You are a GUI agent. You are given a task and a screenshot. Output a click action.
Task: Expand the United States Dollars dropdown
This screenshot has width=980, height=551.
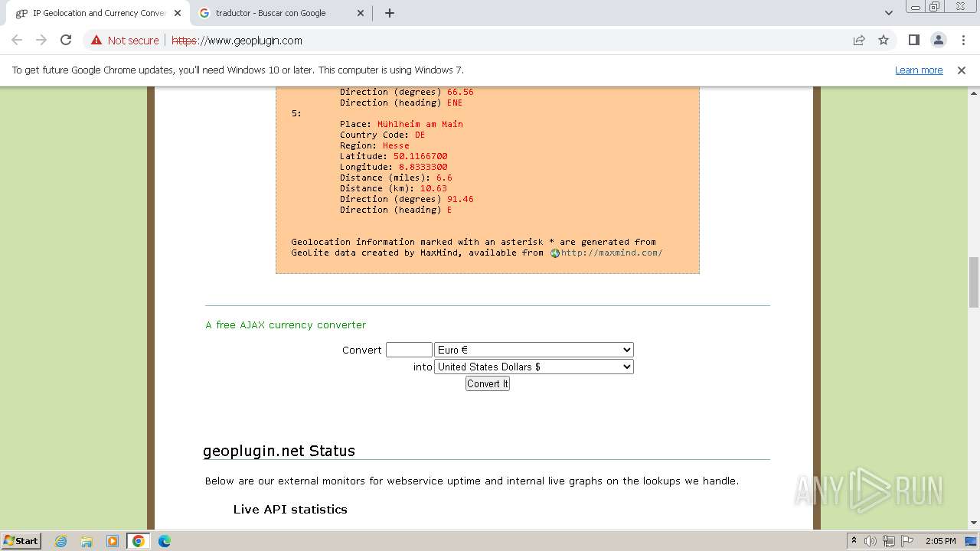[x=534, y=367]
